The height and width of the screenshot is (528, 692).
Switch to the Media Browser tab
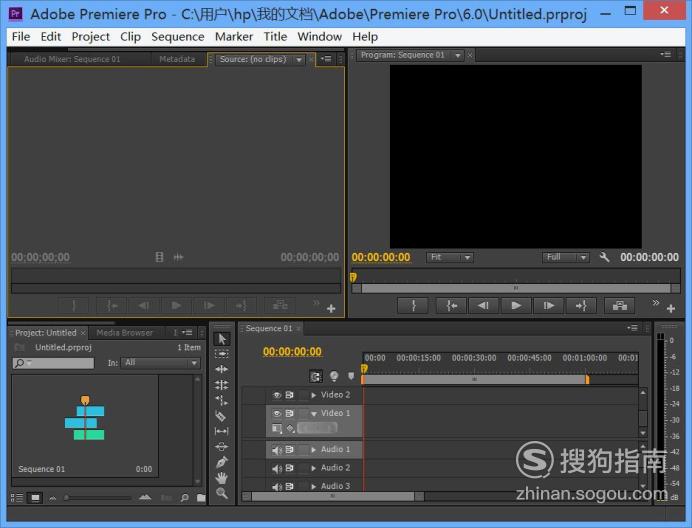coord(125,333)
